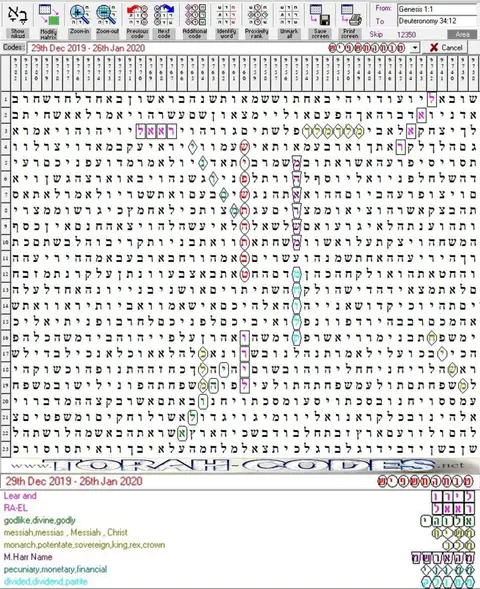
Task: Toggle the Show nikud icon
Action: 17,20
